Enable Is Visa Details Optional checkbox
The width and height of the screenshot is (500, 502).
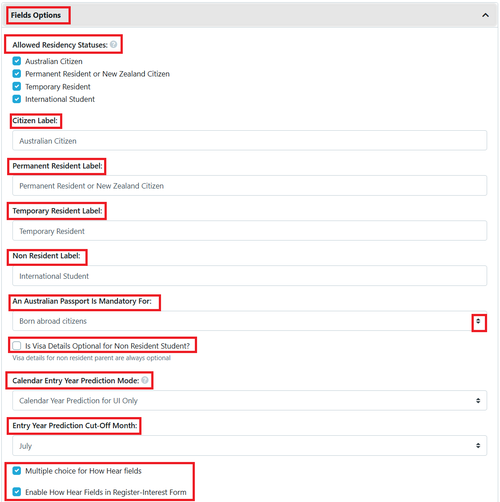(17, 346)
